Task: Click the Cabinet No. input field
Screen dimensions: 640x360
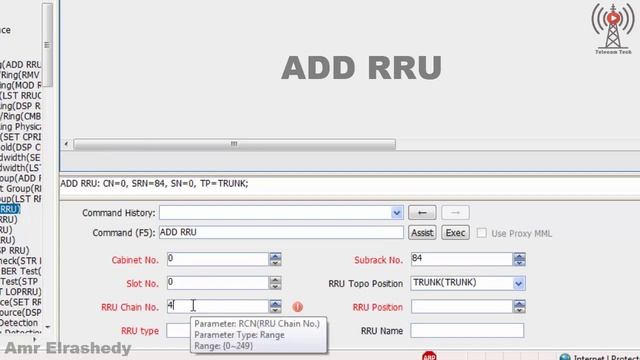Action: (218, 259)
